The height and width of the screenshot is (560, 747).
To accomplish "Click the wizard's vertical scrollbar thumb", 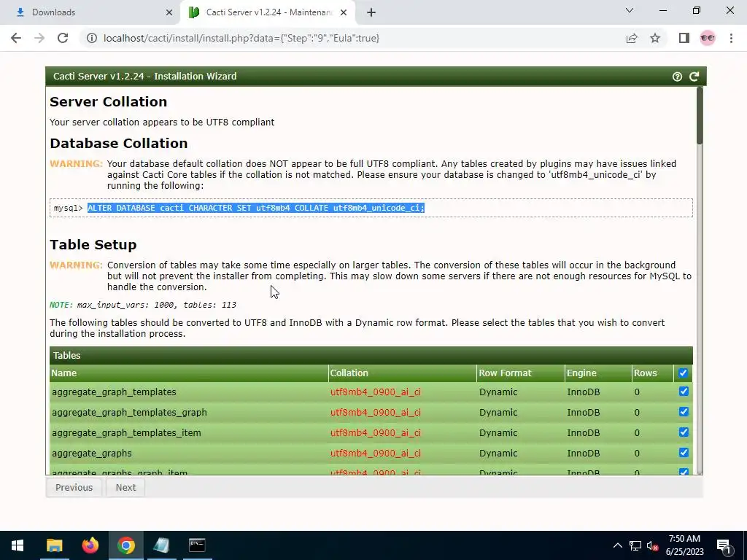I will [700, 115].
